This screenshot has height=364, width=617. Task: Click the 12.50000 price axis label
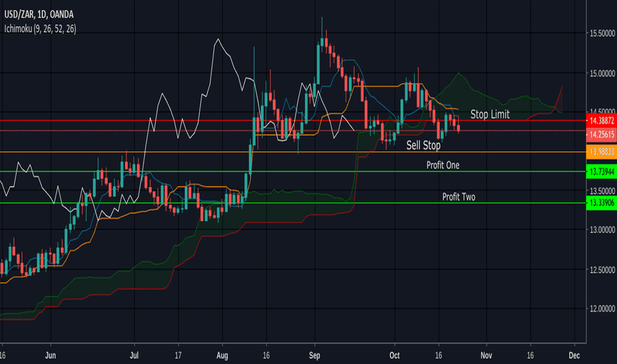click(602, 270)
